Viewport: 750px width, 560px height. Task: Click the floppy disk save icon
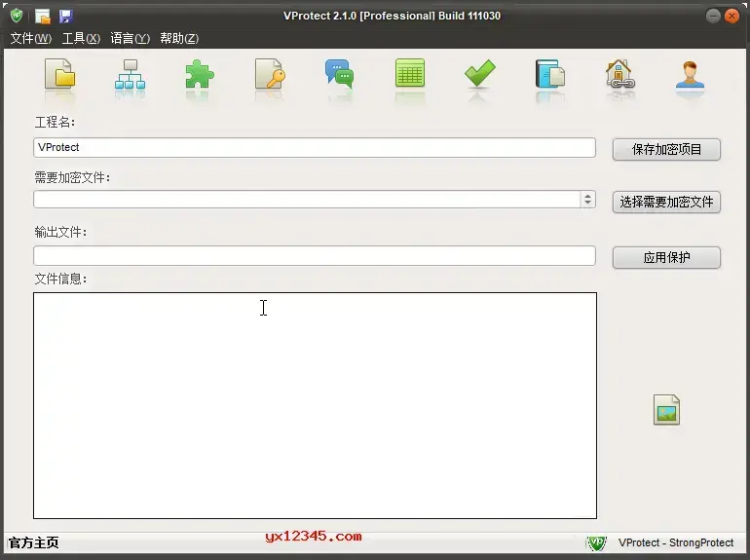coord(65,17)
